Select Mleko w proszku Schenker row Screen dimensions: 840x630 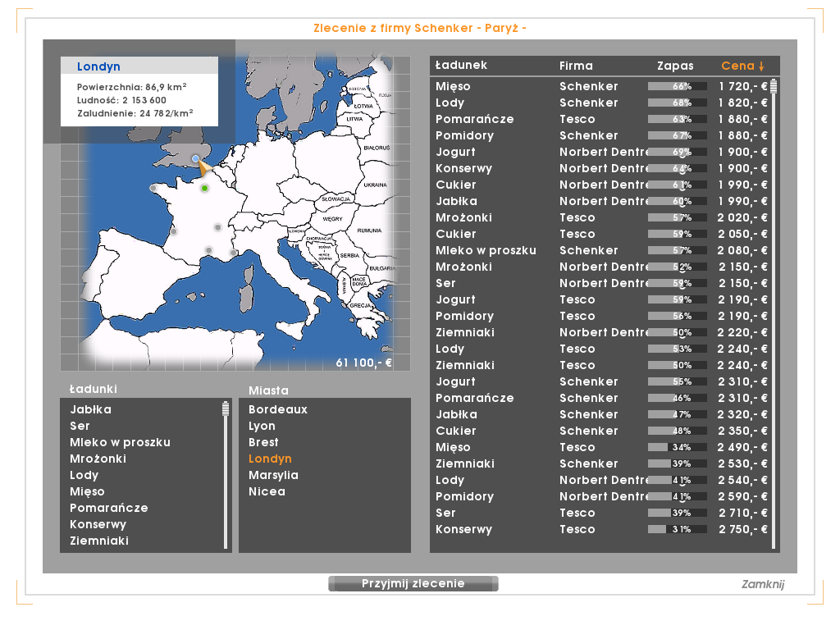(x=601, y=250)
